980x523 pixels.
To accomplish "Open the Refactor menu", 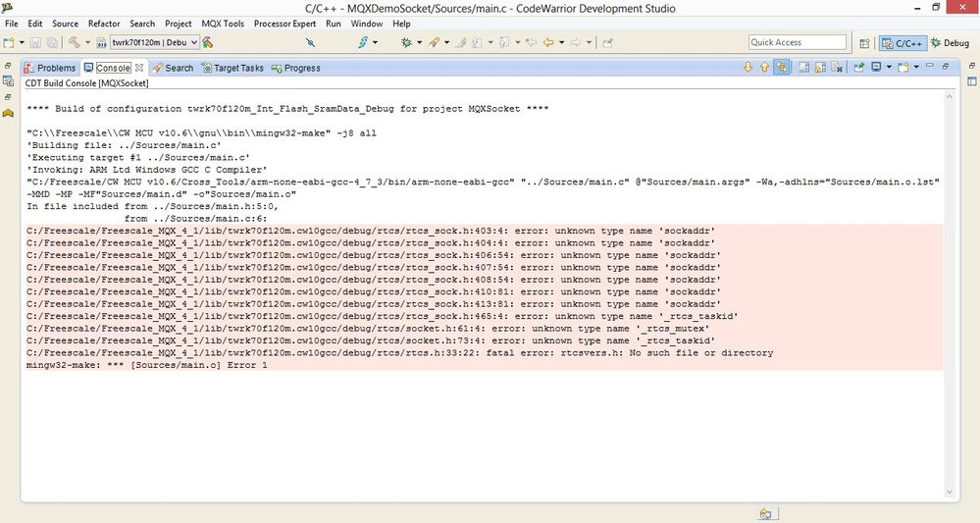I will 104,24.
